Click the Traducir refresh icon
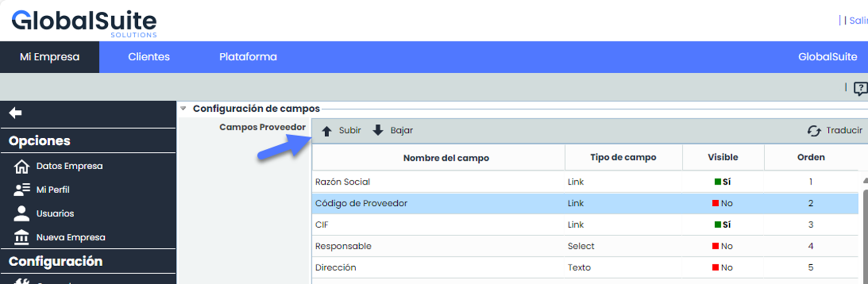Viewport: 868px width, 284px height. (x=814, y=131)
